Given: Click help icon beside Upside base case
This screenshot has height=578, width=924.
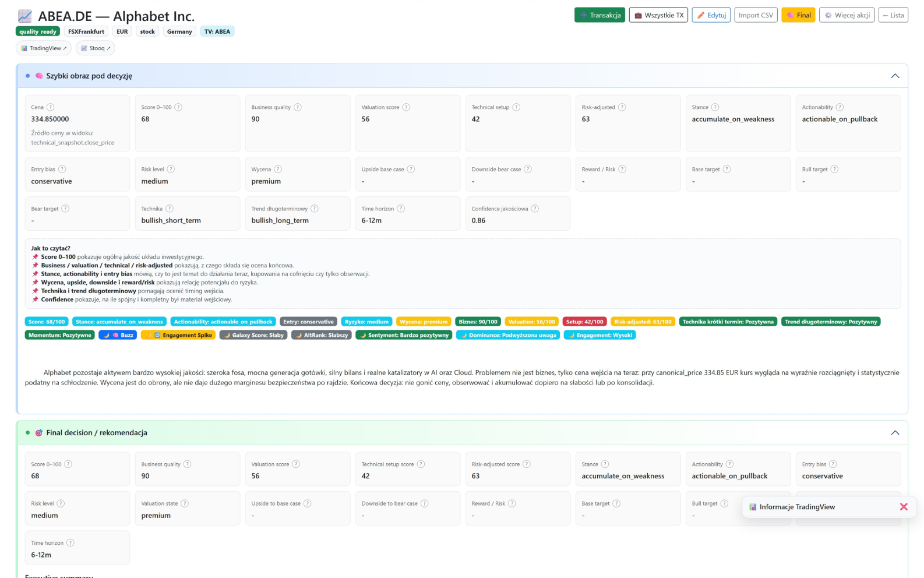Looking at the screenshot, I should pos(411,169).
